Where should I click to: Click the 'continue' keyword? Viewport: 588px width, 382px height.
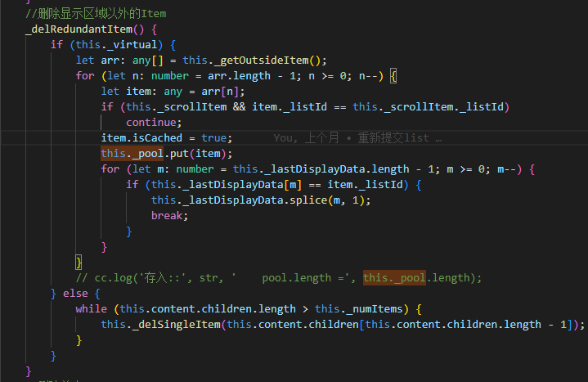tap(151, 123)
